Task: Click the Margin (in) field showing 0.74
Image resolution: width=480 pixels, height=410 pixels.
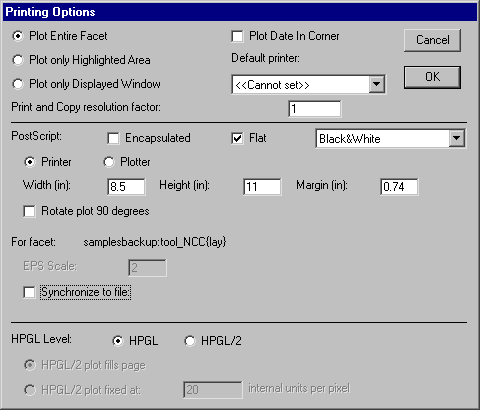Action: point(399,187)
